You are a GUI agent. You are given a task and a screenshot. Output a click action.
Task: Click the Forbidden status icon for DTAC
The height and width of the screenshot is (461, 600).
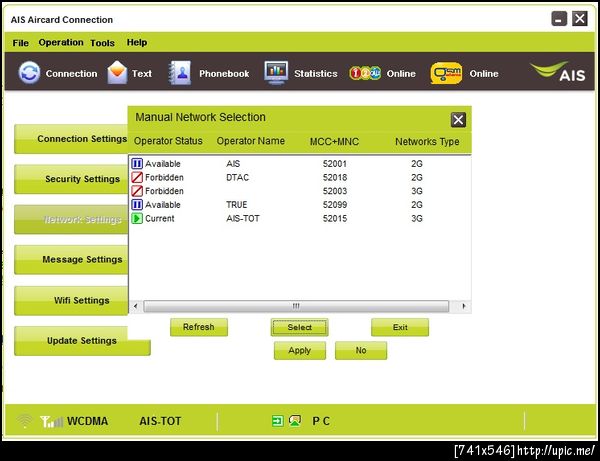tap(137, 178)
